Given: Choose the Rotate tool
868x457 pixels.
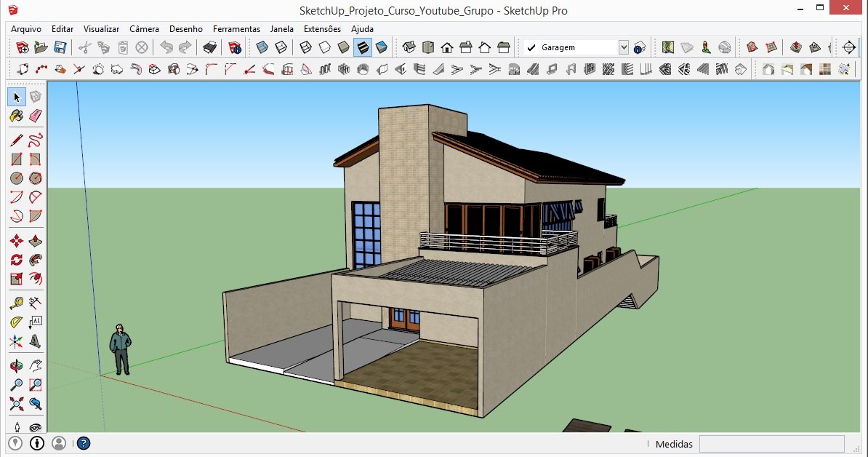Looking at the screenshot, I should tap(17, 260).
